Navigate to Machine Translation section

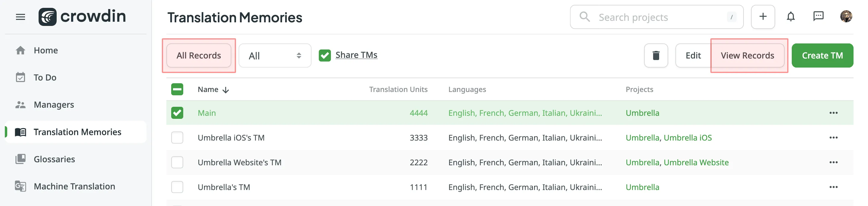point(74,186)
